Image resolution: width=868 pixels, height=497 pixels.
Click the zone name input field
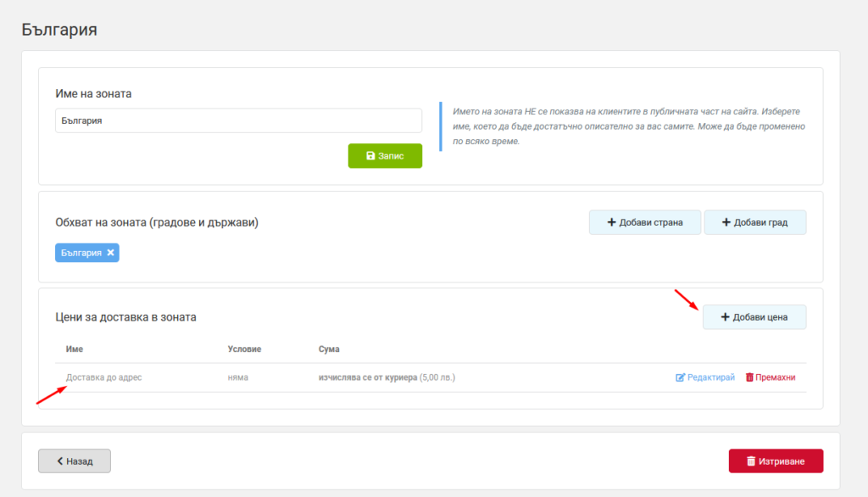[238, 120]
